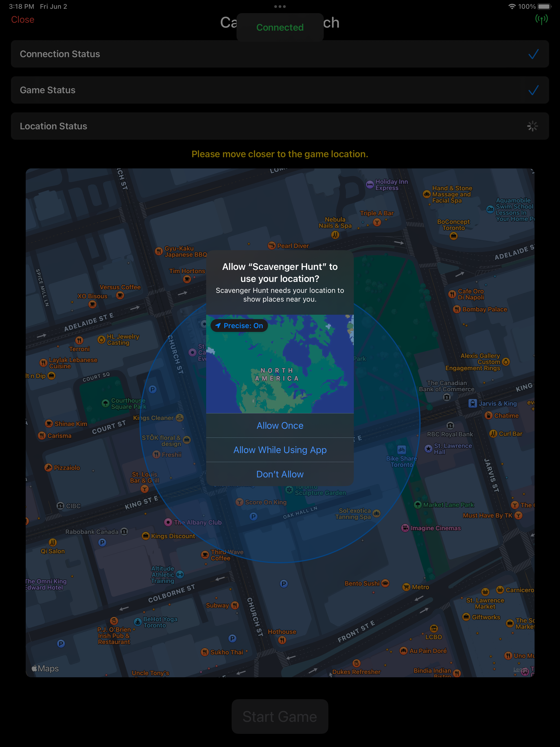This screenshot has height=747, width=560.
Task: Tap the Versus Coffee cafe pin
Action: pyautogui.click(x=119, y=295)
